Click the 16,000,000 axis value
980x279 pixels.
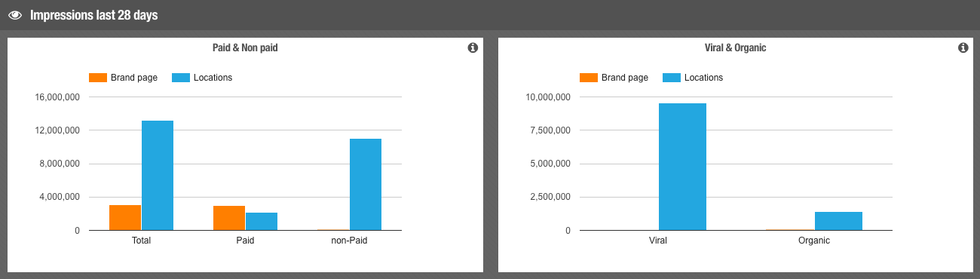[57, 97]
